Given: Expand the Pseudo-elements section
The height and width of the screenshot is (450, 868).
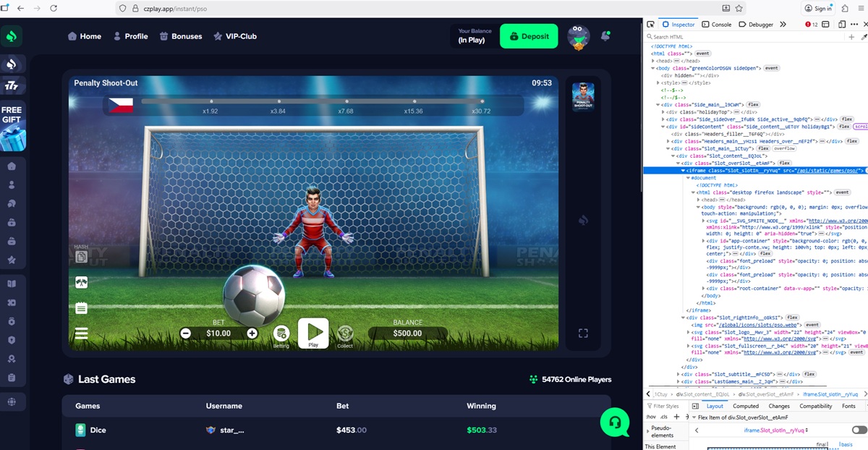Looking at the screenshot, I should coord(647,431).
